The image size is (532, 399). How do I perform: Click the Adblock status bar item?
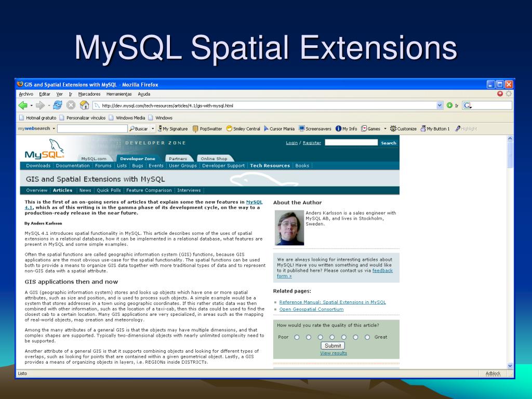coord(493,374)
